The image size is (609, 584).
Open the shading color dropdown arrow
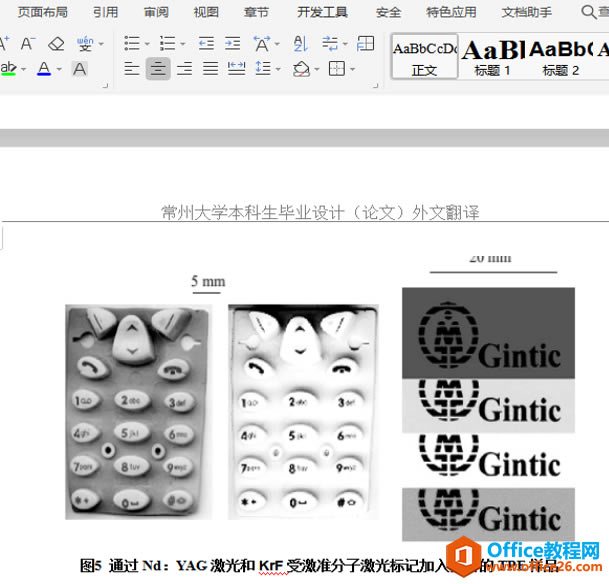317,70
